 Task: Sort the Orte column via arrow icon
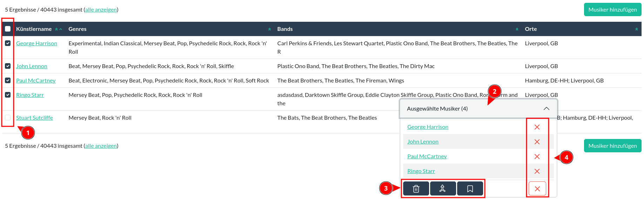(637, 29)
